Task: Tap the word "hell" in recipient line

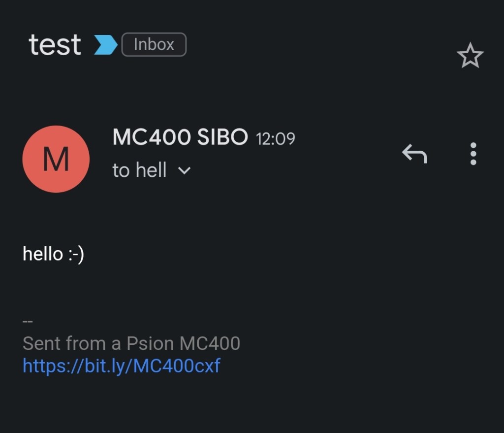Action: pyautogui.click(x=151, y=170)
